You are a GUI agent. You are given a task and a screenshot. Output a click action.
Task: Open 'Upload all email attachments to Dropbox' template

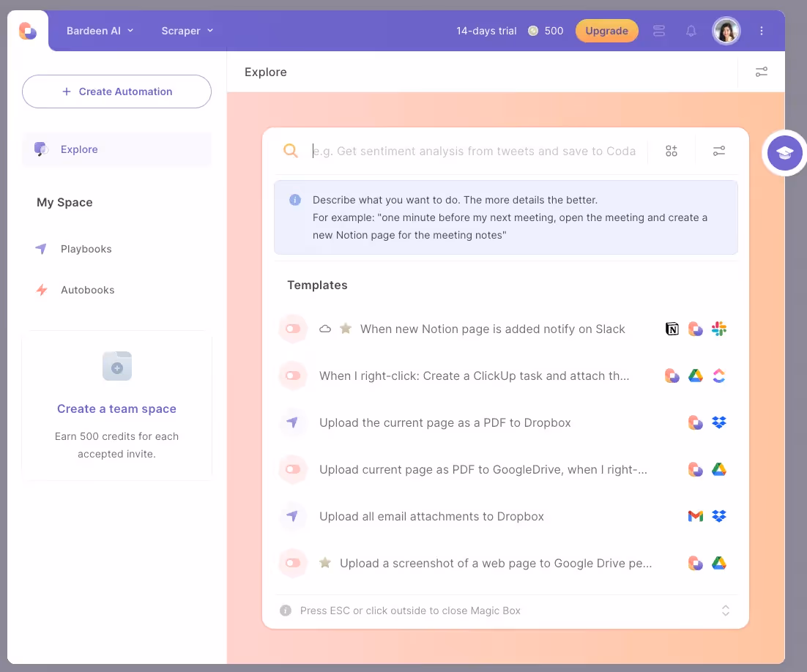pyautogui.click(x=431, y=516)
